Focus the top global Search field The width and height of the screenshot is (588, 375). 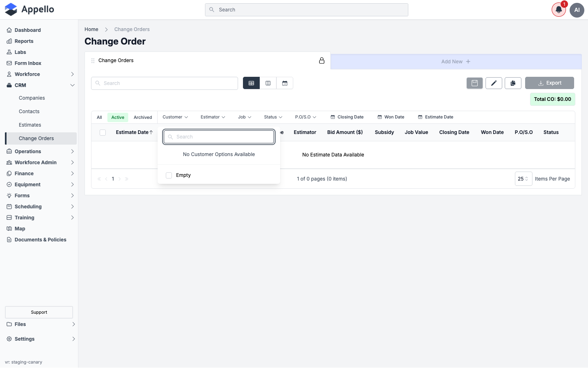307,10
